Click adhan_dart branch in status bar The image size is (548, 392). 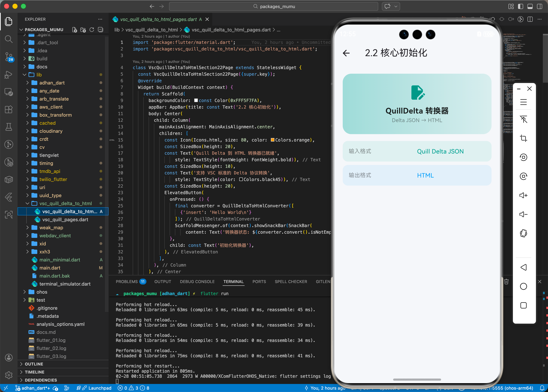pyautogui.click(x=33, y=388)
